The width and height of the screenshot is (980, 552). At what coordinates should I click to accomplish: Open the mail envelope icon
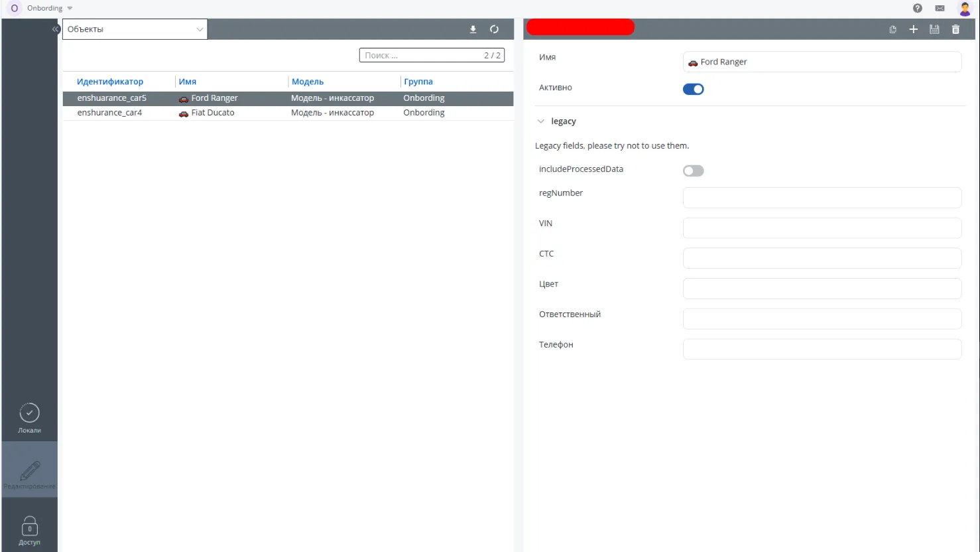click(x=940, y=8)
